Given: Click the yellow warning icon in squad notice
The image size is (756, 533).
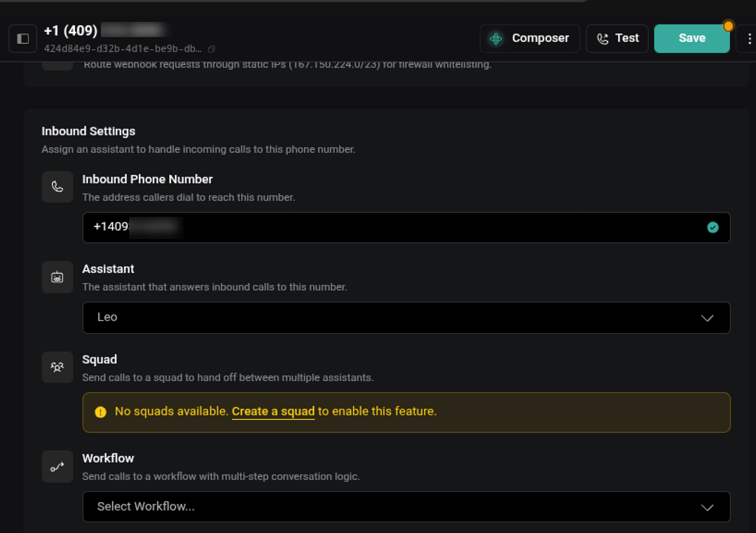Looking at the screenshot, I should pyautogui.click(x=101, y=412).
